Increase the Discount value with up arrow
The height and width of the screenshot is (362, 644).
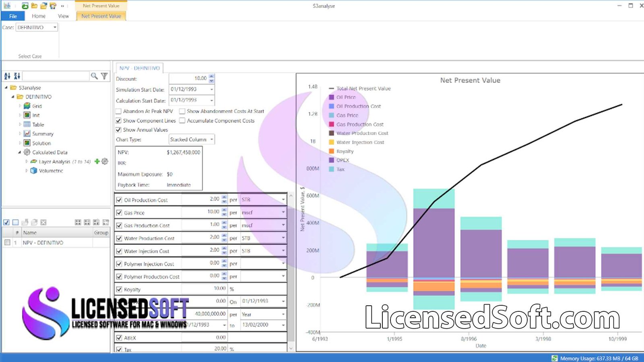[212, 76]
